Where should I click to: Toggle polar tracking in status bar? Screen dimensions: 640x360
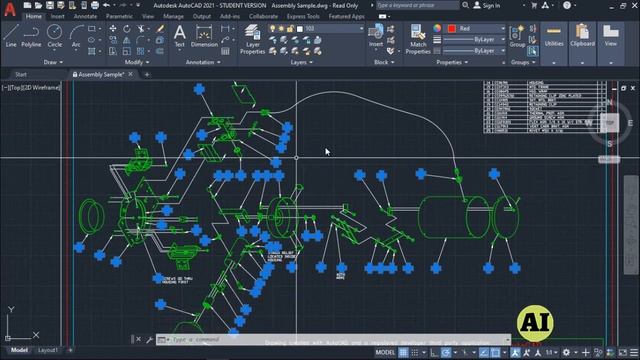446,352
